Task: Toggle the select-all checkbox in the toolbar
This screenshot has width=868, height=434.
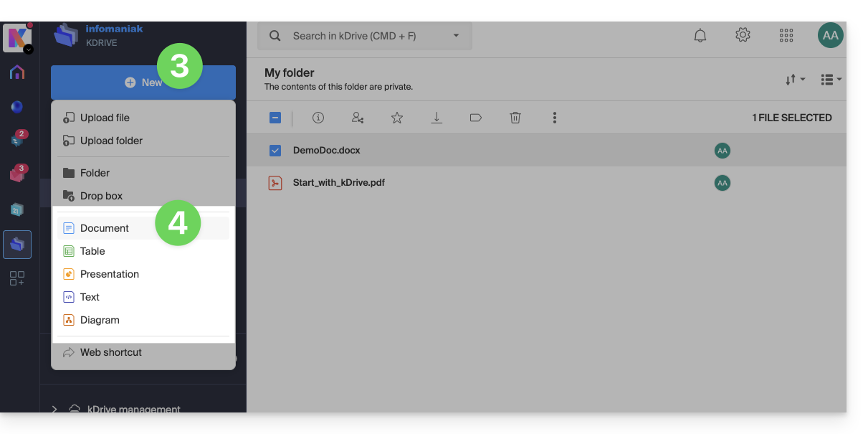Action: pyautogui.click(x=275, y=118)
